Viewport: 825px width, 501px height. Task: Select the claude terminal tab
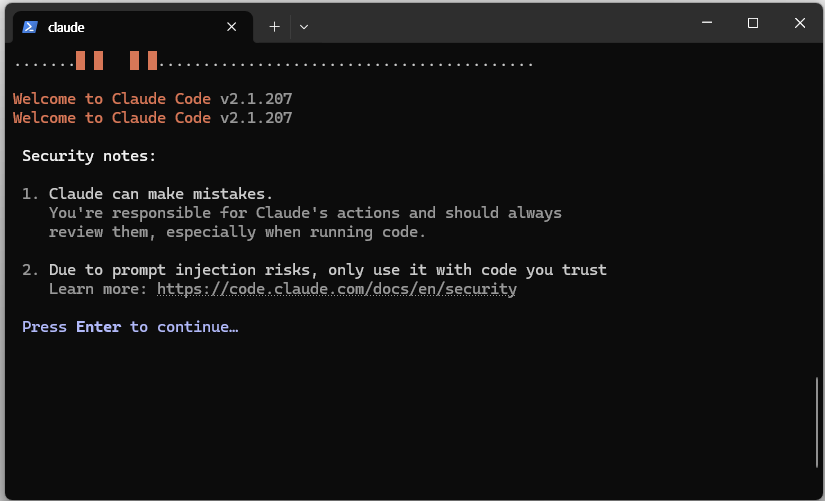(x=133, y=27)
